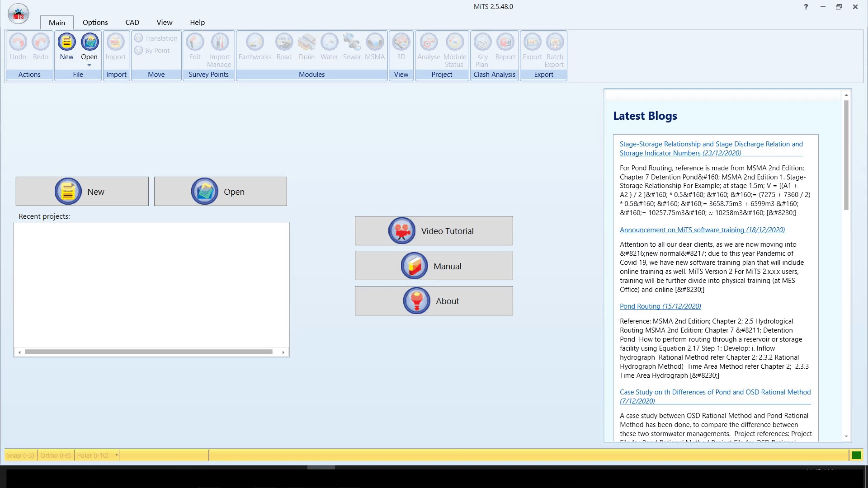Switch to the Options ribbon tab
This screenshot has width=868, height=488.
(x=95, y=22)
